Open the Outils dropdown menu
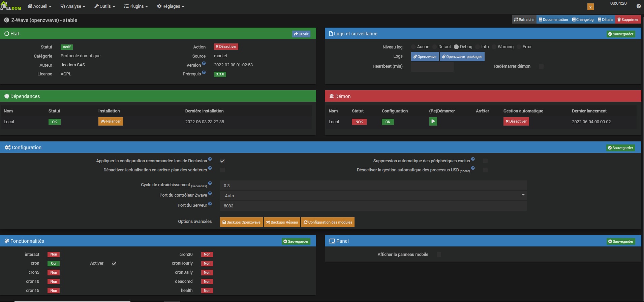Viewport: 644px width, 302px height. 104,6
